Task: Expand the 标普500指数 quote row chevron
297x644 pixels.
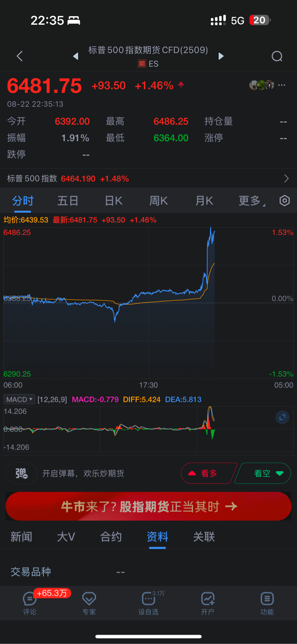Action: tap(286, 178)
